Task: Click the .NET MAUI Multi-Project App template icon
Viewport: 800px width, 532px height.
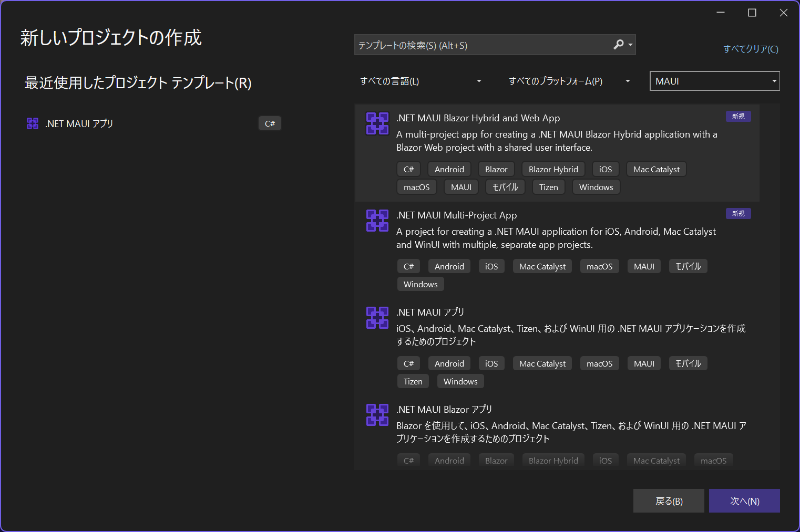Action: tap(377, 221)
